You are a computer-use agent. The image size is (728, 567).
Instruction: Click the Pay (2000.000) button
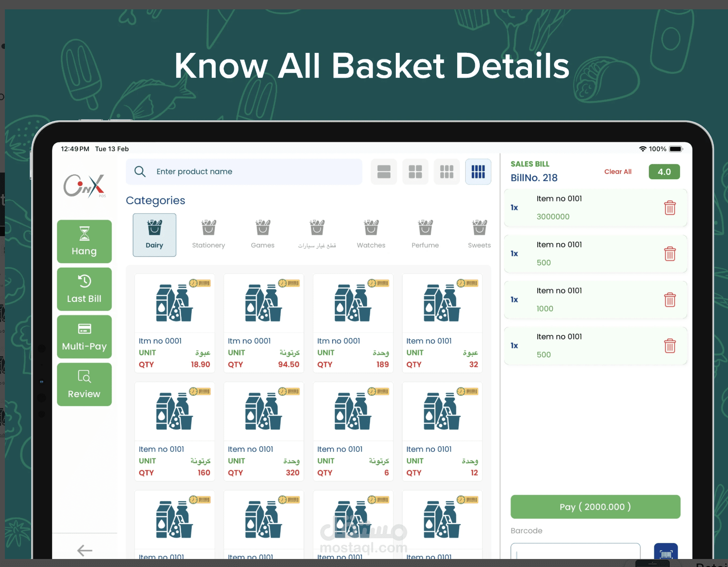pyautogui.click(x=595, y=507)
